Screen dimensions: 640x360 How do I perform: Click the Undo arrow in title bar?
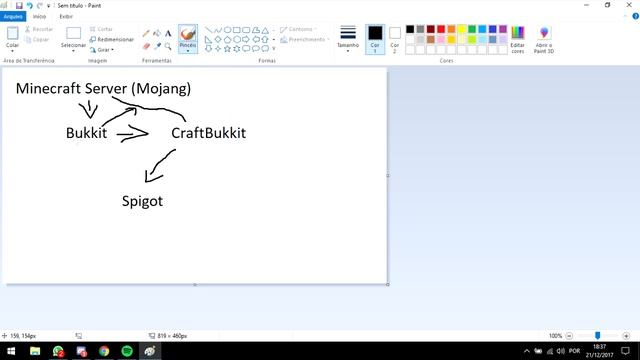coord(30,6)
